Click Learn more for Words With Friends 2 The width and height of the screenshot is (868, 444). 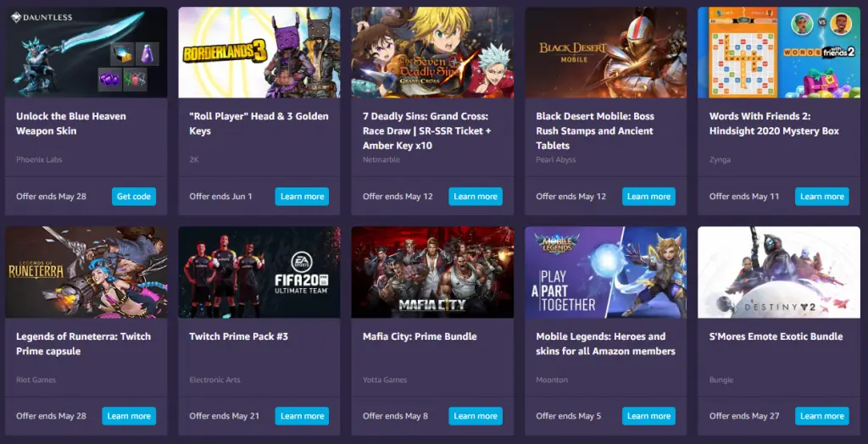[x=822, y=197]
